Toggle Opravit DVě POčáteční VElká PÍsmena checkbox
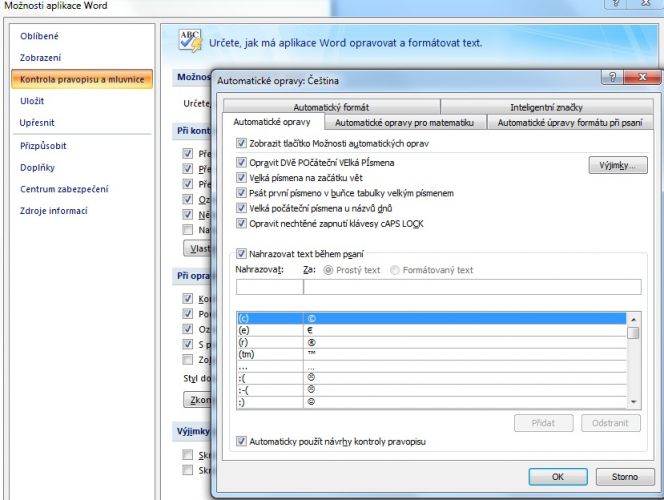 (241, 162)
